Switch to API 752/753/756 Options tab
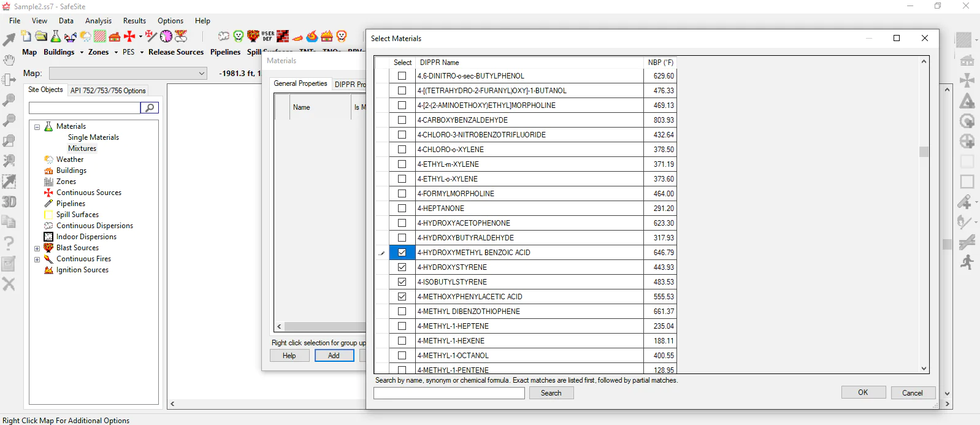 click(x=108, y=91)
